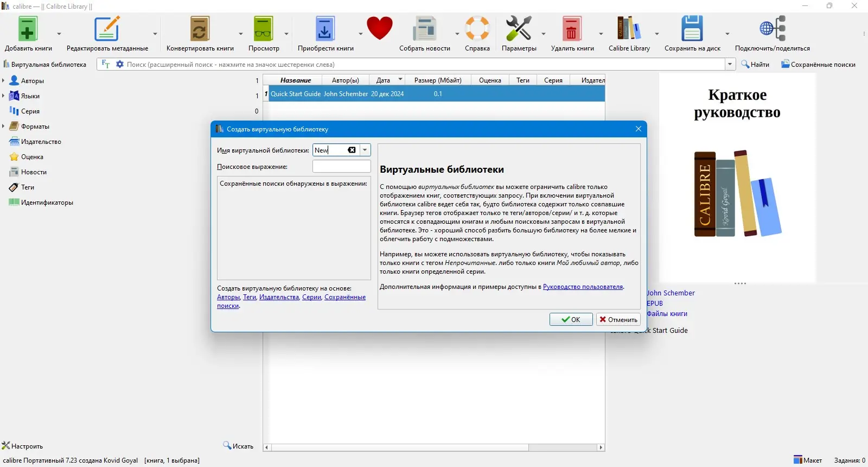Sort by Размер (Мбайт) column header
Viewport: 868px width, 467px height.
438,80
